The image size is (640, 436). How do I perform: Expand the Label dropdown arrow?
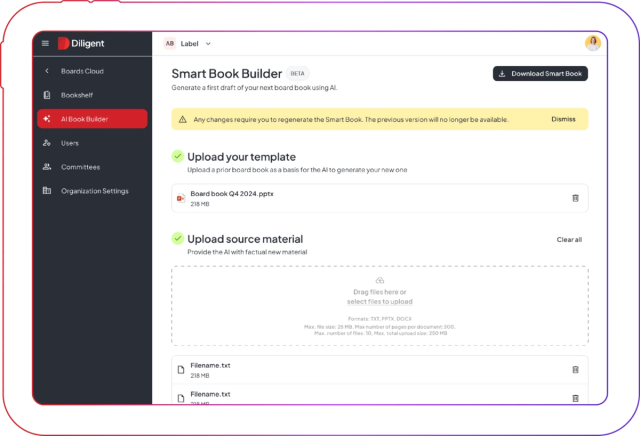[x=208, y=44]
